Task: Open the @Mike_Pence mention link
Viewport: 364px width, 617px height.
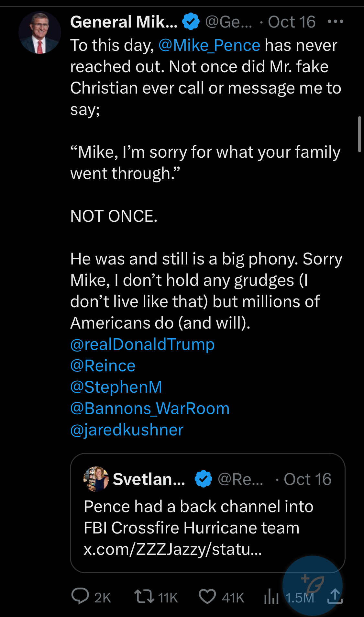Action: tap(209, 45)
